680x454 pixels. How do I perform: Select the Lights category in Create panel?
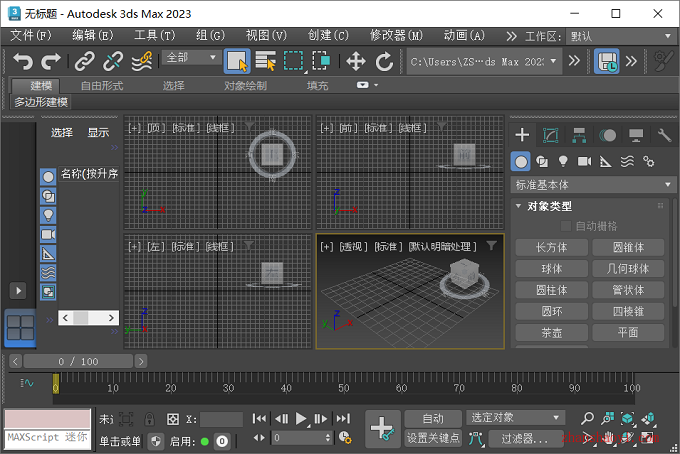[563, 162]
